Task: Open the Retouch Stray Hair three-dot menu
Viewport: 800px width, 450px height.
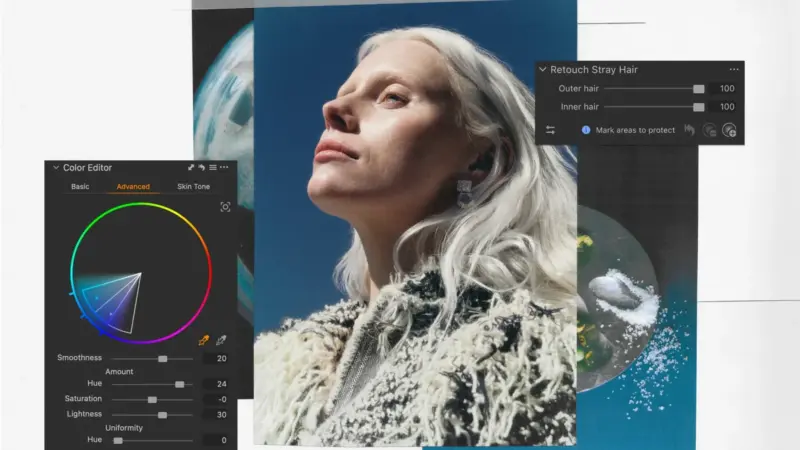Action: 734,69
